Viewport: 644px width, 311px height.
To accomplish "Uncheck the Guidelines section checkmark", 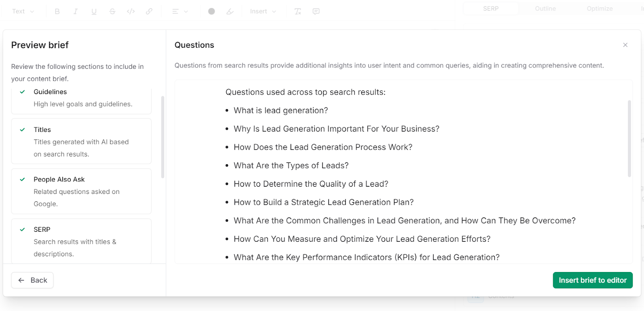I will click(23, 92).
